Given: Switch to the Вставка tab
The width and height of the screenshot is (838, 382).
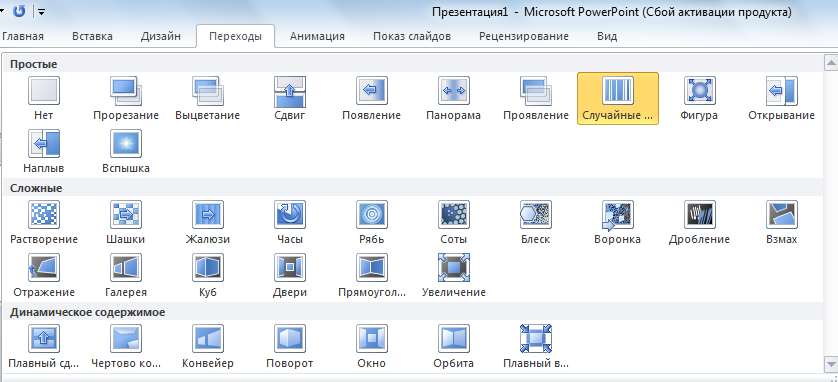Looking at the screenshot, I should click(x=92, y=36).
